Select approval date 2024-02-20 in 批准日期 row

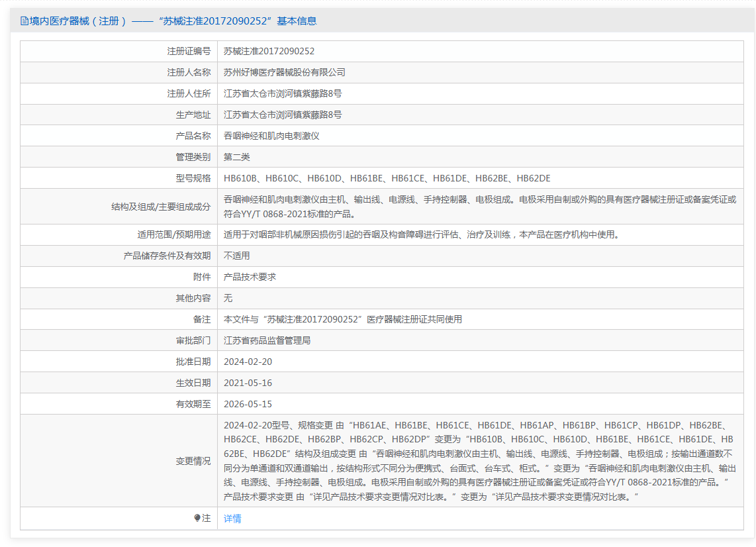click(x=248, y=362)
